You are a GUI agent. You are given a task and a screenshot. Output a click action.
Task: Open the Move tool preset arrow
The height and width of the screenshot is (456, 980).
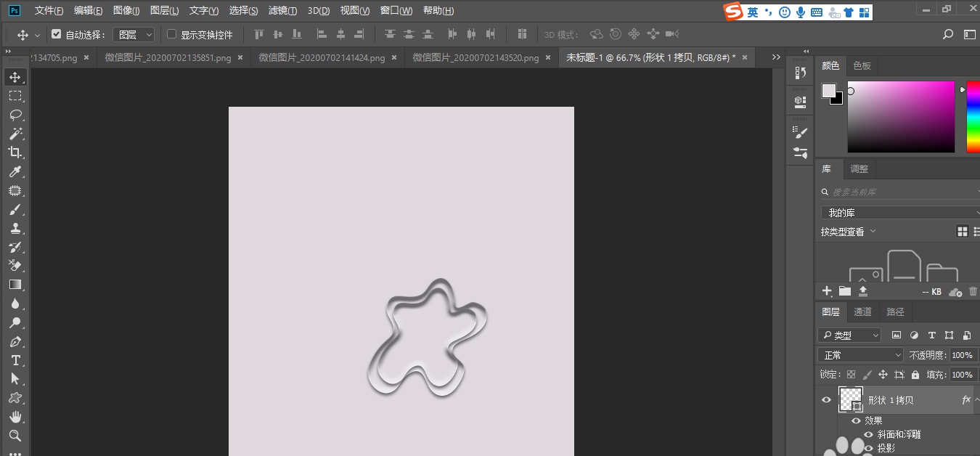(38, 35)
